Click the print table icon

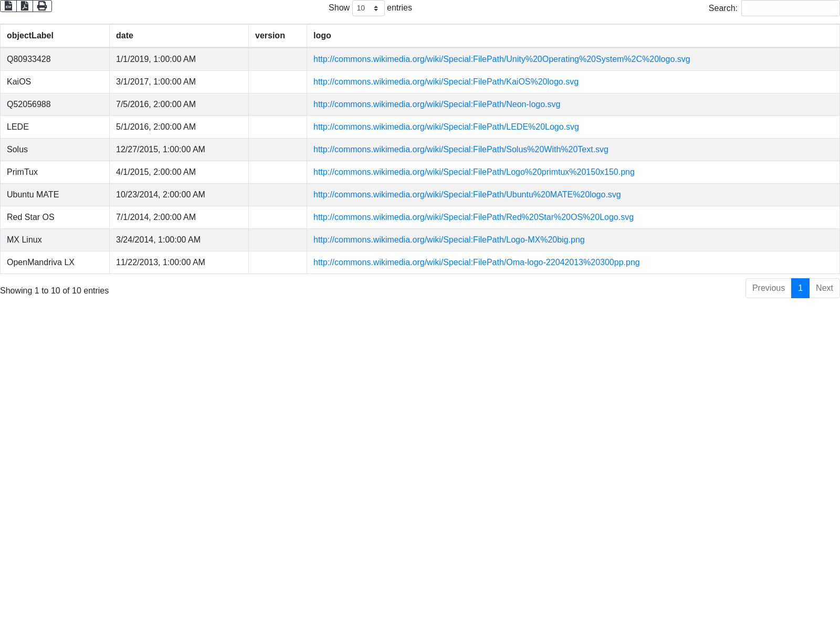(x=42, y=6)
